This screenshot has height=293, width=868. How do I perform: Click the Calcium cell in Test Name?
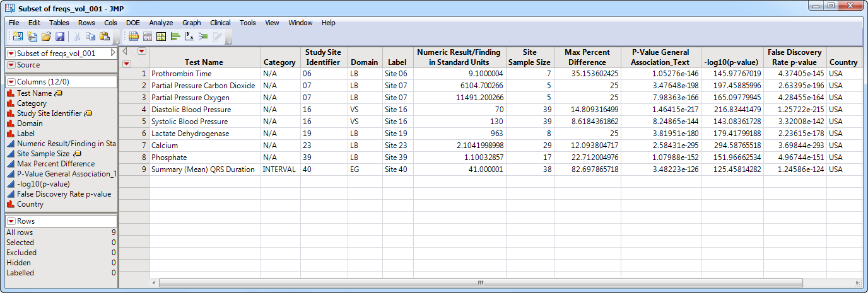click(x=165, y=146)
